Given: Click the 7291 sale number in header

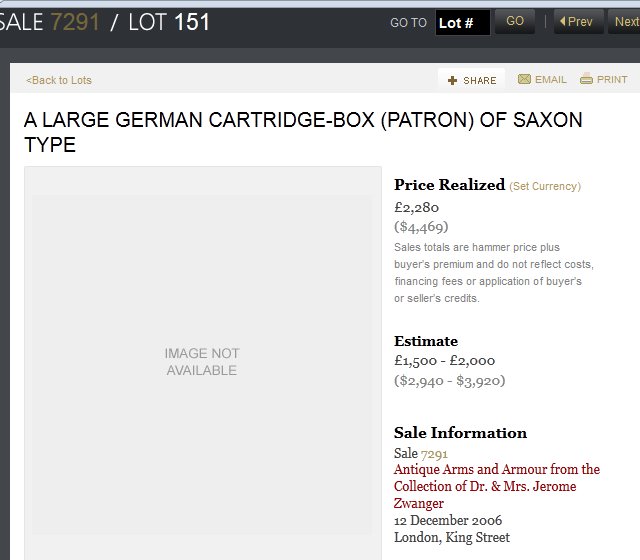Looking at the screenshot, I should tap(75, 22).
